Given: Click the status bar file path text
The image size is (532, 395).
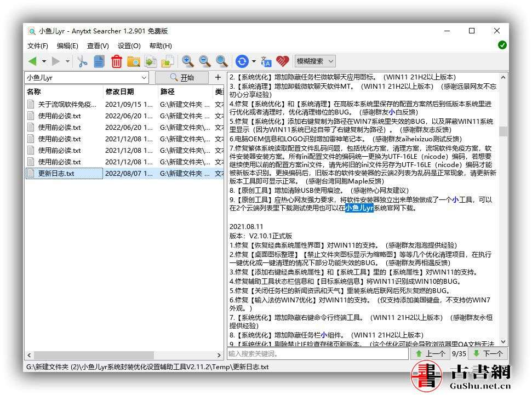Looking at the screenshot, I should tap(147, 367).
